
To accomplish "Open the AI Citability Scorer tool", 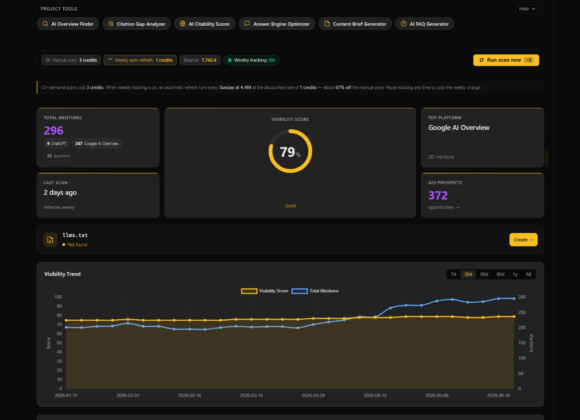I will [x=205, y=24].
